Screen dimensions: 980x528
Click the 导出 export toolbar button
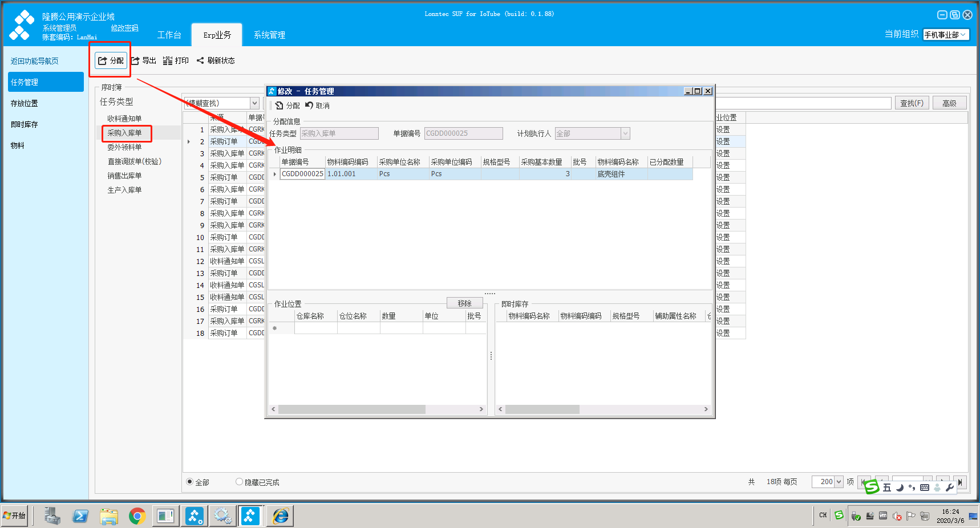coord(144,60)
